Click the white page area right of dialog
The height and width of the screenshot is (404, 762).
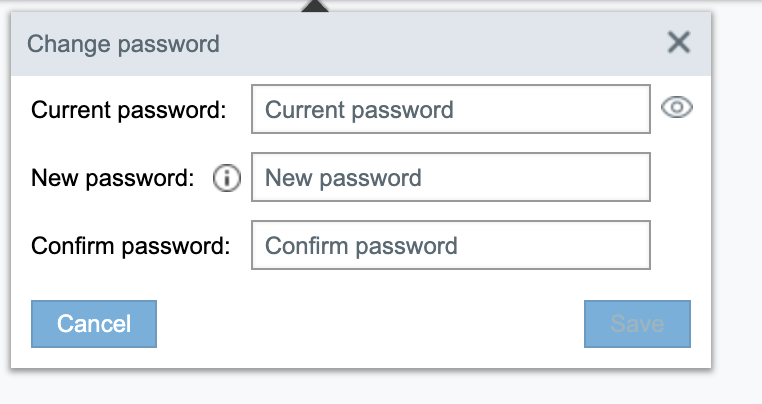click(737, 200)
